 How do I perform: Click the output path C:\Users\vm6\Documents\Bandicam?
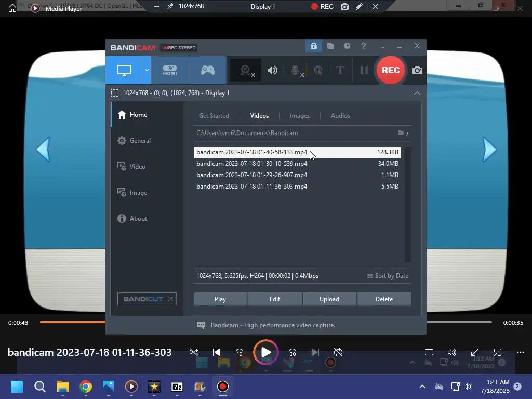pos(247,133)
